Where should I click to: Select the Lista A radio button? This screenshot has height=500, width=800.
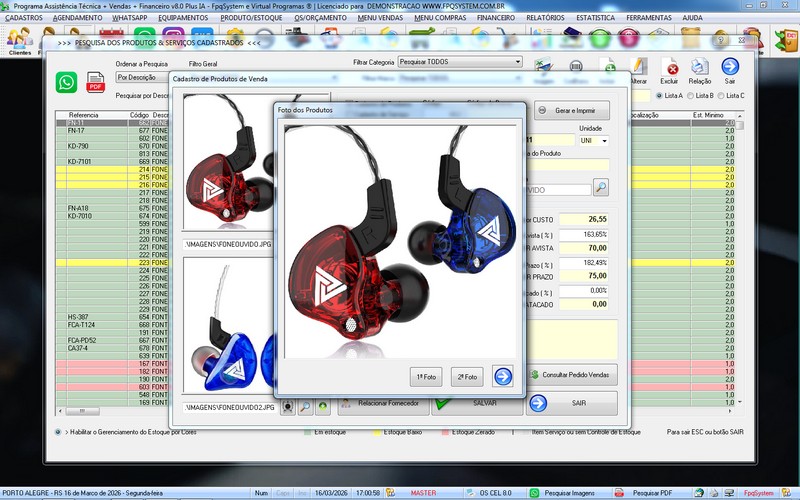point(659,95)
